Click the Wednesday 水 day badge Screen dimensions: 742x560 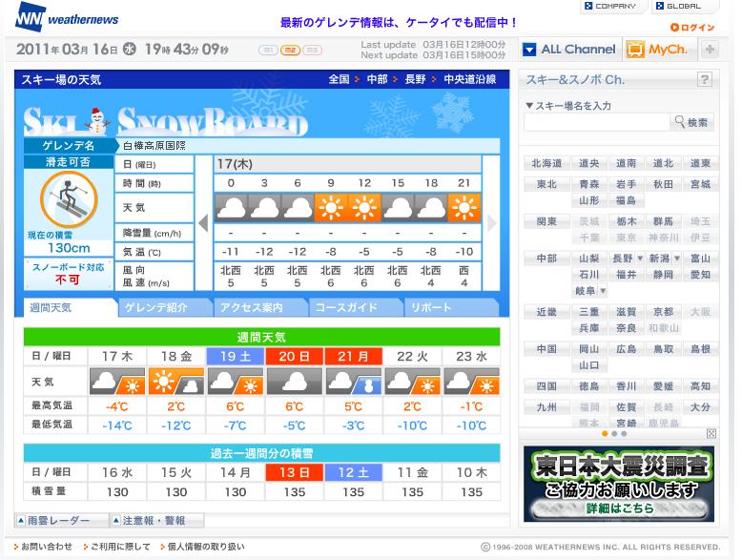[129, 50]
